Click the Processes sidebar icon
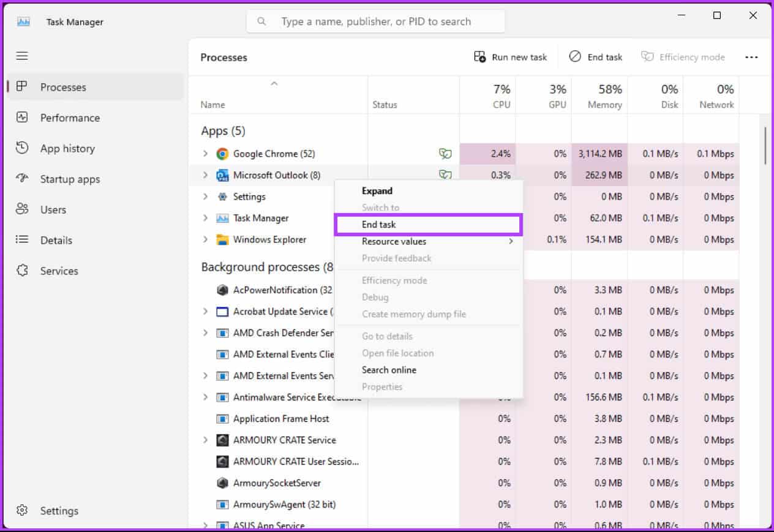This screenshot has width=774, height=532. (x=22, y=86)
